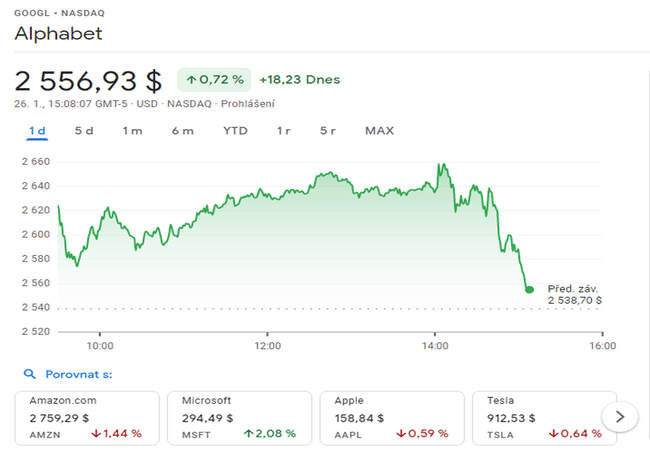This screenshot has height=454, width=650.
Task: Switch to the 1 m range tab
Action: [132, 131]
